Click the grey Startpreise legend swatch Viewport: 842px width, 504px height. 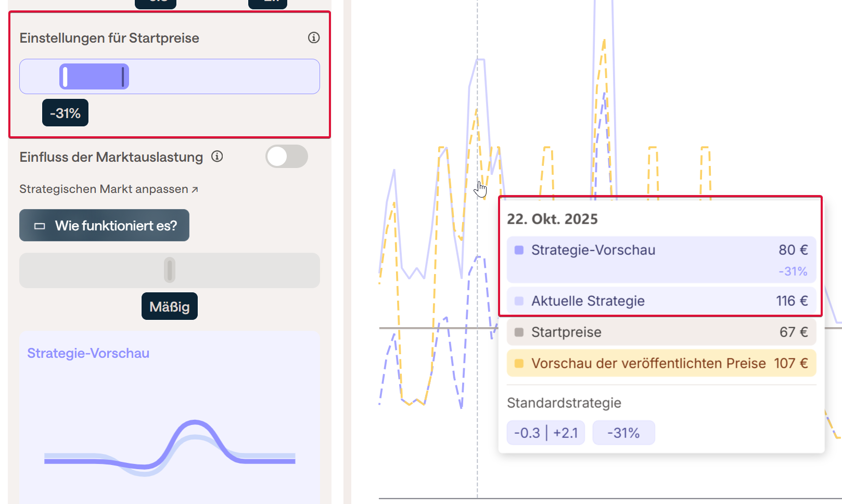[519, 332]
